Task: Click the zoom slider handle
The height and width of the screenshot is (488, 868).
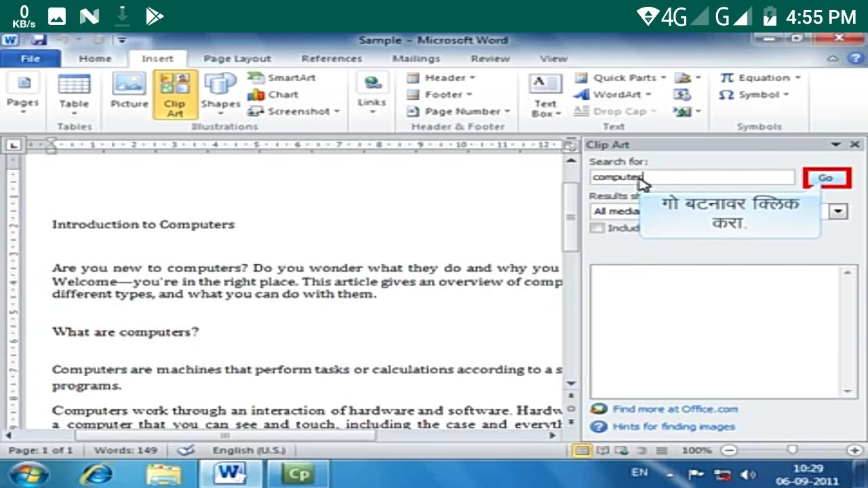Action: 791,450
